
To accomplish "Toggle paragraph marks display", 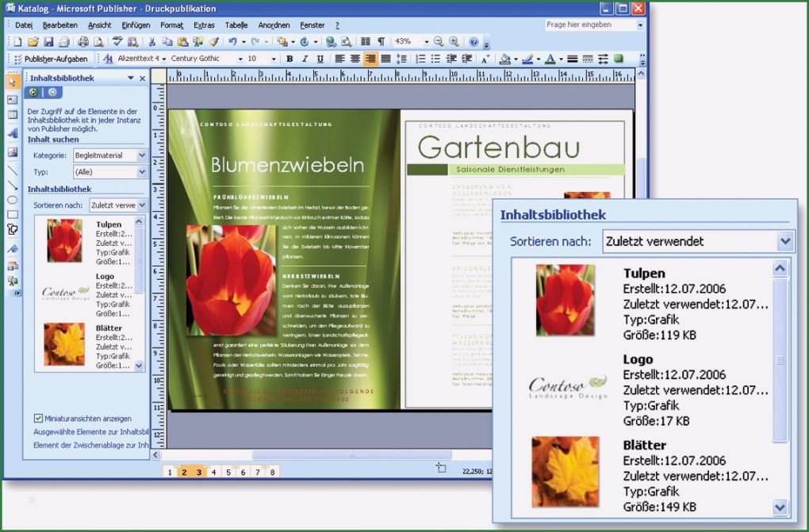I will [x=381, y=41].
